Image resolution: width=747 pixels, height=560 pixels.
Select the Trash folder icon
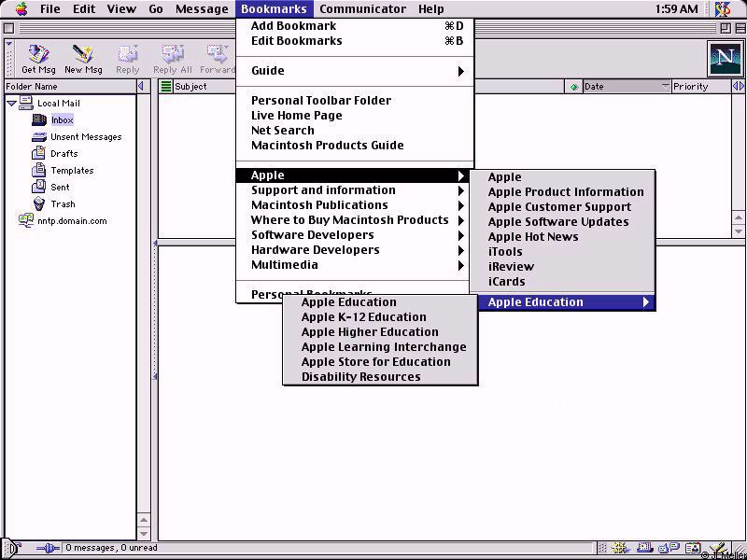(x=39, y=203)
